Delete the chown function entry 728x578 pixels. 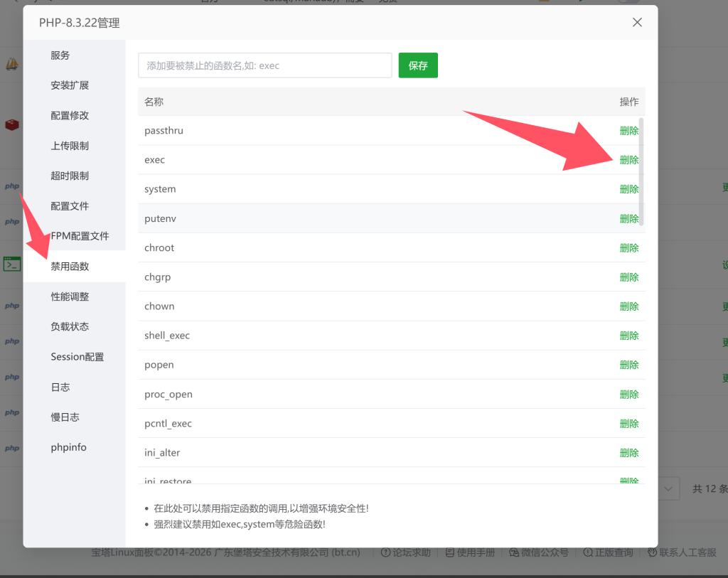pos(629,306)
